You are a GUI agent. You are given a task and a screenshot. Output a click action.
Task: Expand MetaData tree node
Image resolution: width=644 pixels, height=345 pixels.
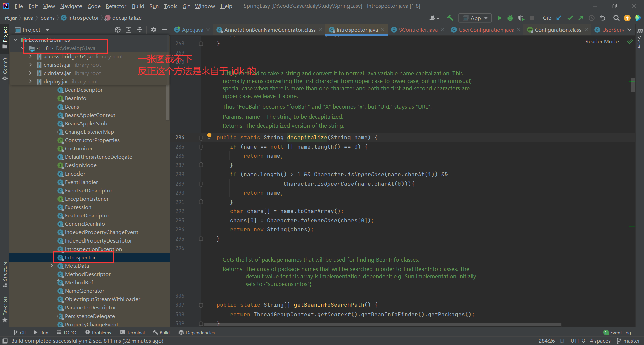[52, 266]
